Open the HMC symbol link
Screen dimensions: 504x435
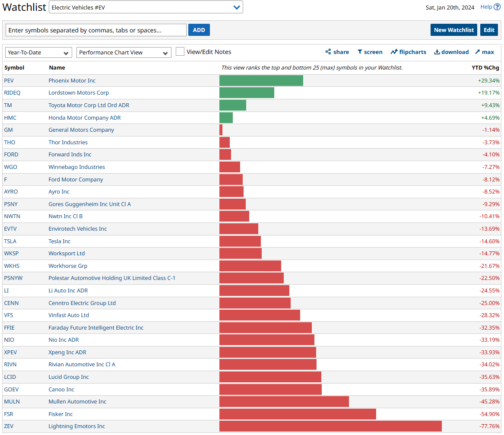pyautogui.click(x=10, y=117)
